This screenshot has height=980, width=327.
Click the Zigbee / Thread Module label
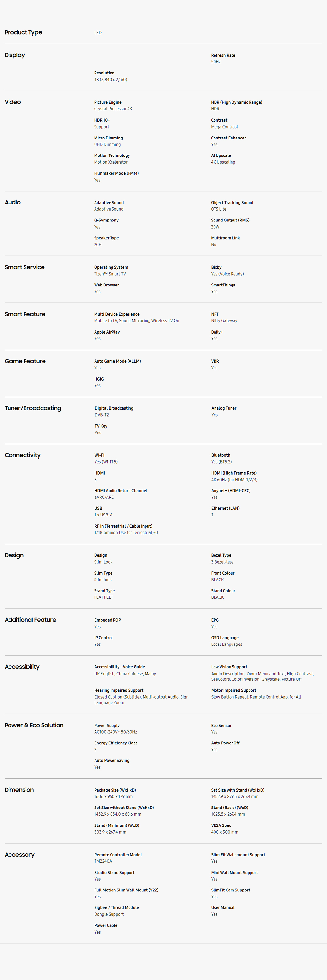click(x=116, y=908)
